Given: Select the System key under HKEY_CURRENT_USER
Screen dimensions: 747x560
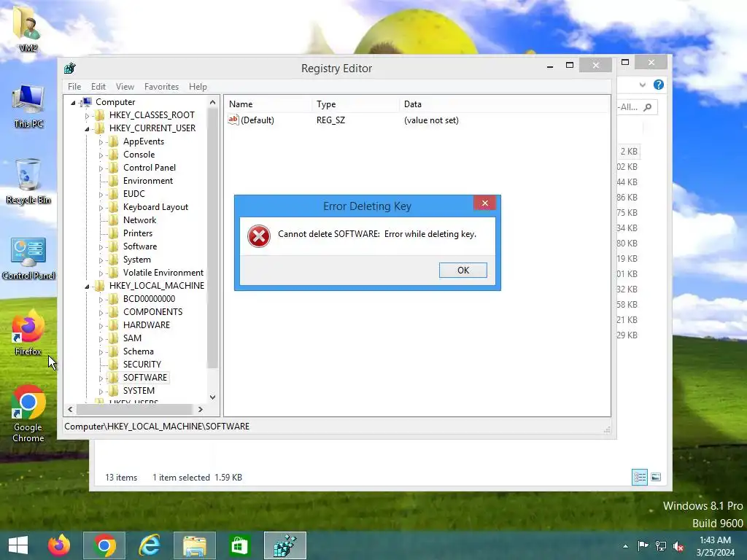Looking at the screenshot, I should pos(136,260).
